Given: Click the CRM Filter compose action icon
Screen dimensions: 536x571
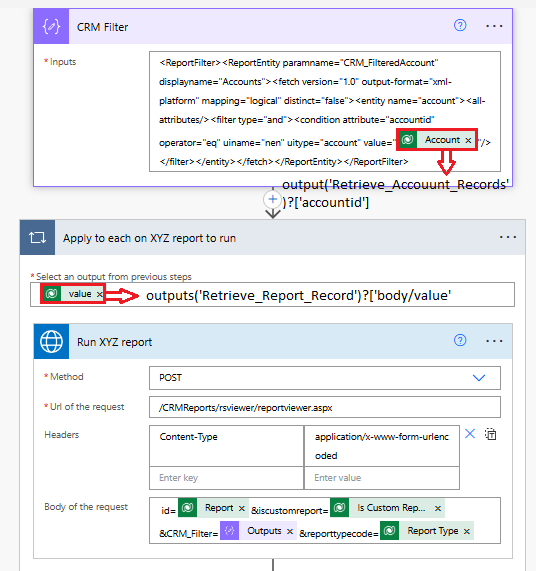Looking at the screenshot, I should click(51, 27).
